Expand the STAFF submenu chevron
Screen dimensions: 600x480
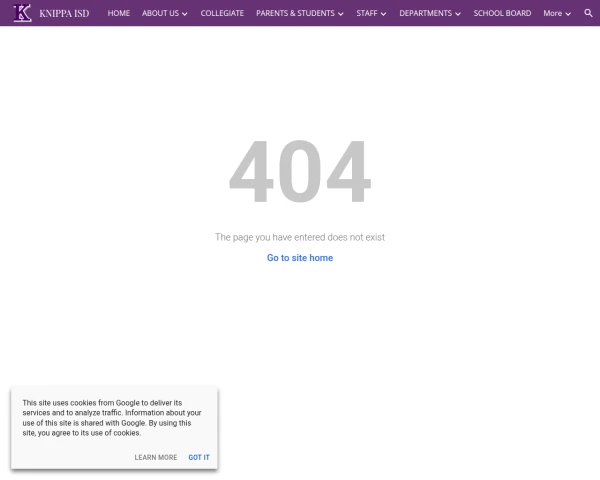pos(383,14)
